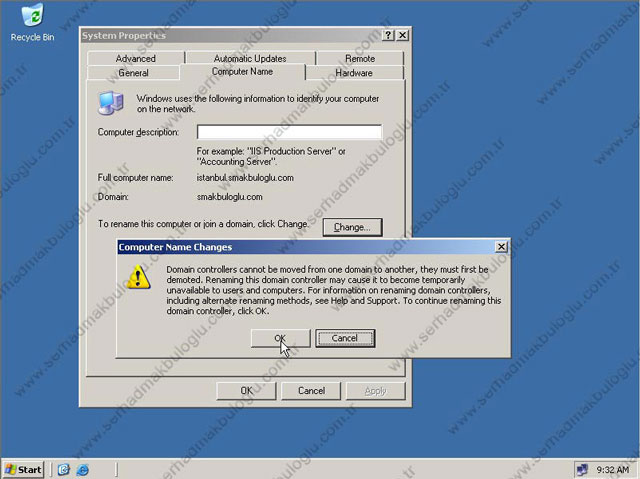Click the domain value smakbuloglu.com
The height and width of the screenshot is (479, 640).
(x=229, y=197)
